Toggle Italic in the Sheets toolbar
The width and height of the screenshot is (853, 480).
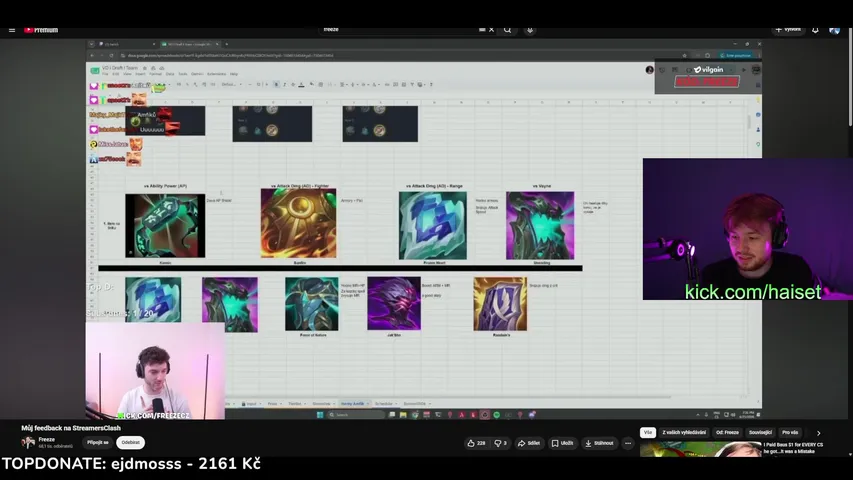point(284,84)
